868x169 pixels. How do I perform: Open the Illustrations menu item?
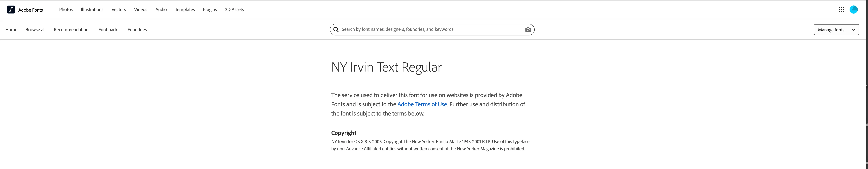click(92, 9)
